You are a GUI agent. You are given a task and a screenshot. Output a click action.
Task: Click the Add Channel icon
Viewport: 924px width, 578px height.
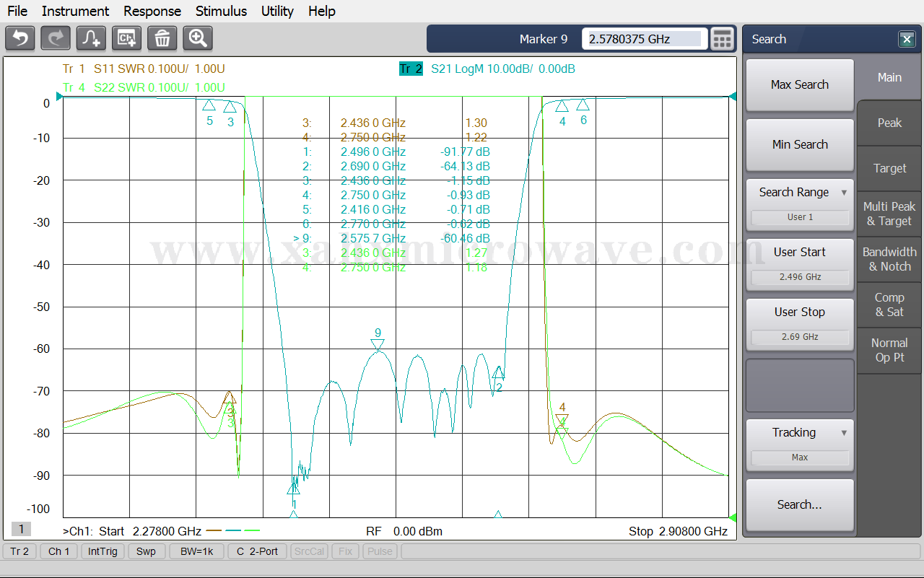pyautogui.click(x=126, y=38)
